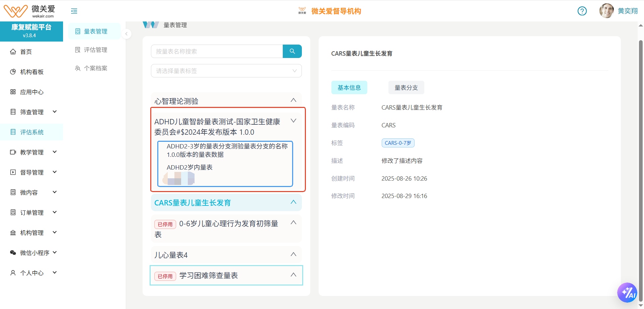Go to 首页 home in sidebar

coord(26,52)
